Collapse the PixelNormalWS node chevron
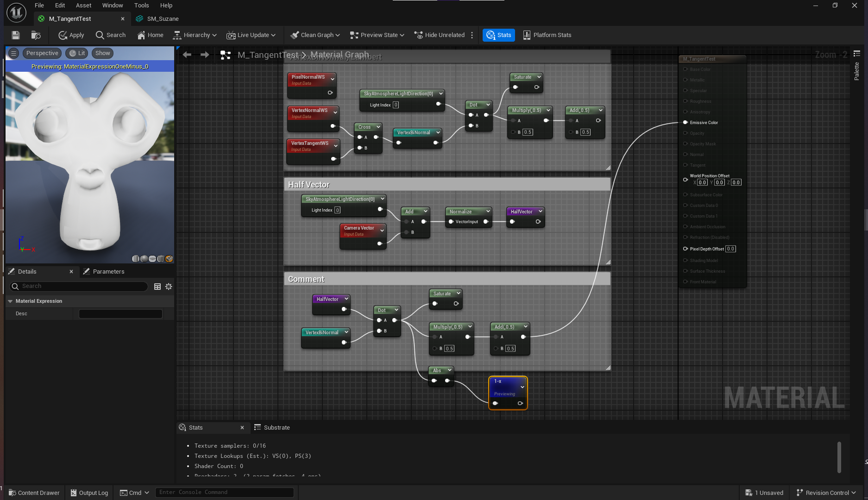868x500 pixels. pyautogui.click(x=333, y=79)
